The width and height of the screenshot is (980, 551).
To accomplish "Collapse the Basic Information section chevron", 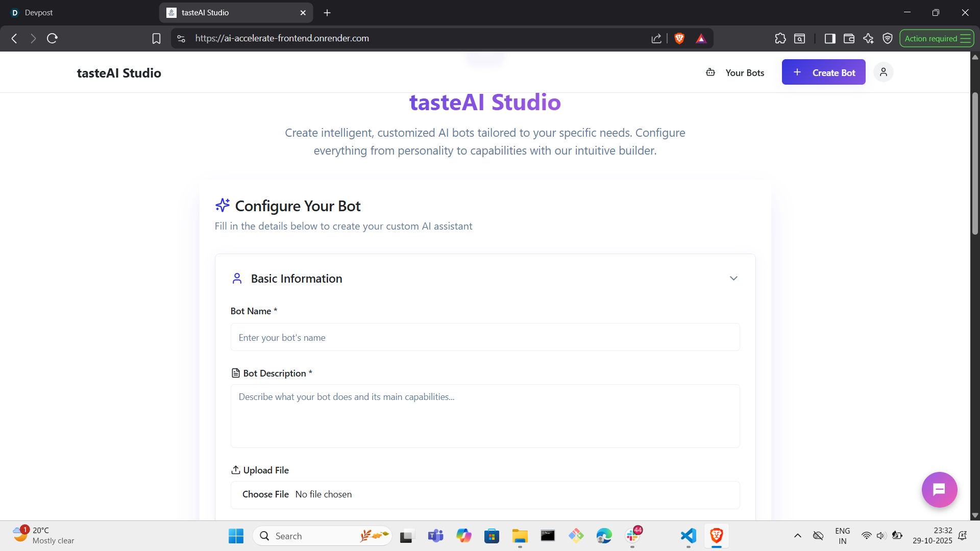I will (x=733, y=279).
